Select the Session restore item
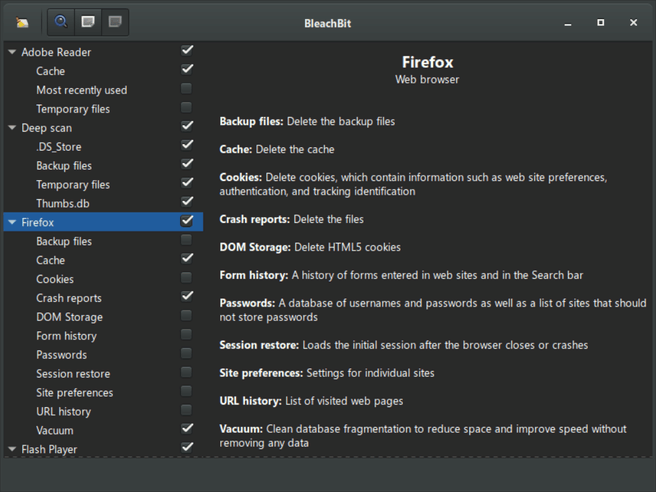Image resolution: width=656 pixels, height=492 pixels. [x=103, y=374]
